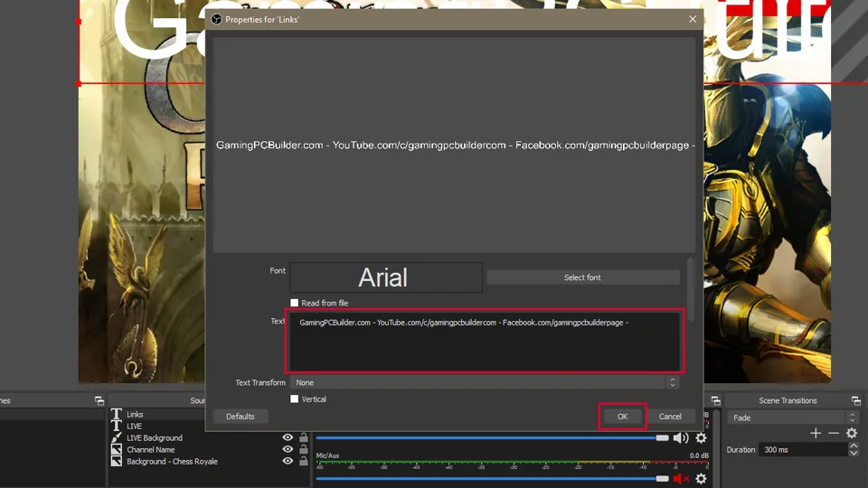Screen dimensions: 868x488
Task: Click the text icon of LIVE source
Action: [x=117, y=426]
